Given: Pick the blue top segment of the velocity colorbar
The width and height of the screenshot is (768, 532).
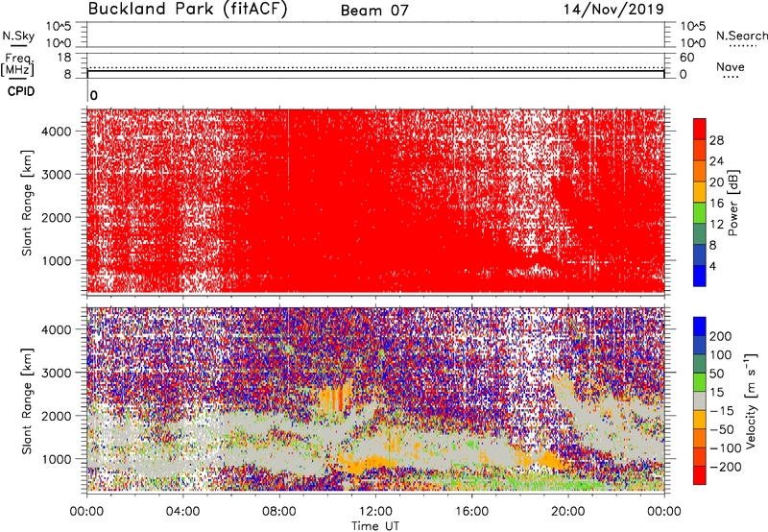Looking at the screenshot, I should click(x=700, y=326).
